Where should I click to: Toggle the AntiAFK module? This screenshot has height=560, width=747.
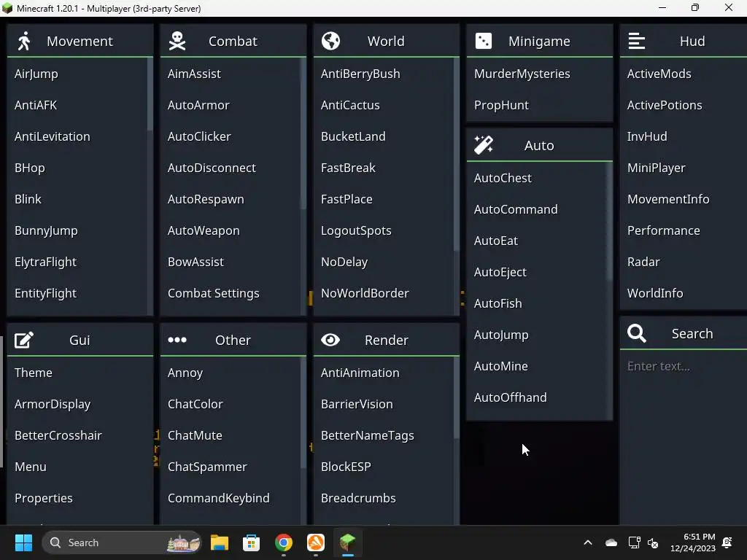(77, 105)
